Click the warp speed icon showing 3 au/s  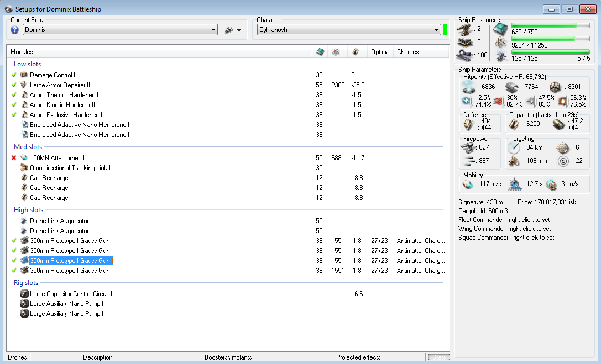[551, 184]
